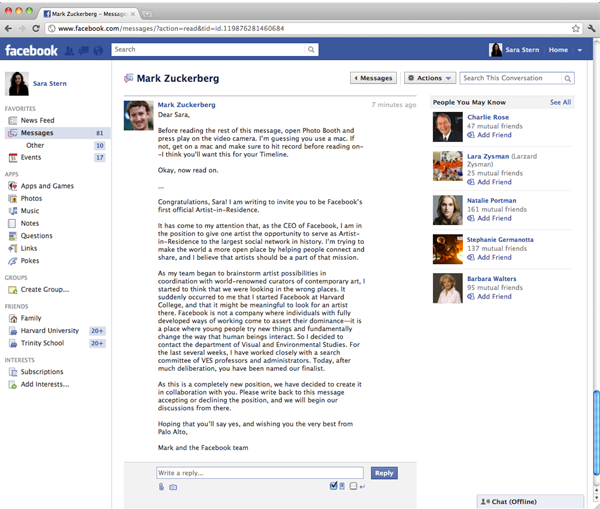Click the Subscriptions icon in Interests
The width and height of the screenshot is (600, 509).
point(13,372)
